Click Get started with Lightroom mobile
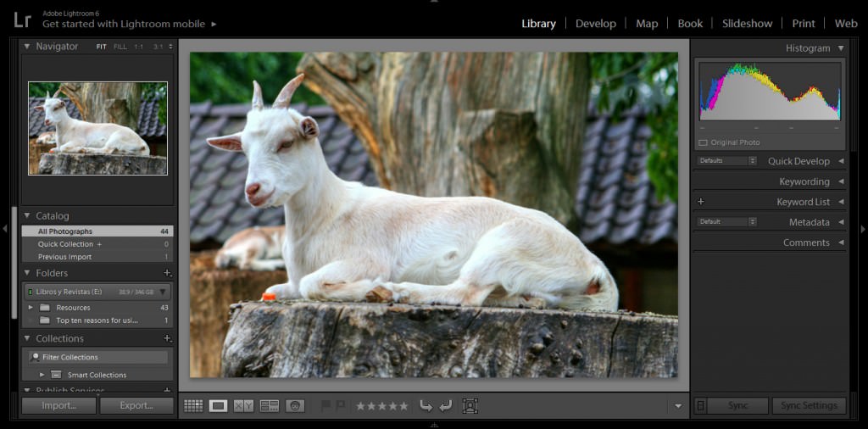This screenshot has height=429, width=868. click(124, 25)
